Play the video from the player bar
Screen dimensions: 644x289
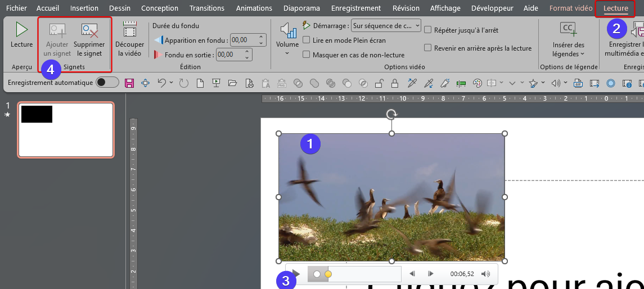[296, 274]
